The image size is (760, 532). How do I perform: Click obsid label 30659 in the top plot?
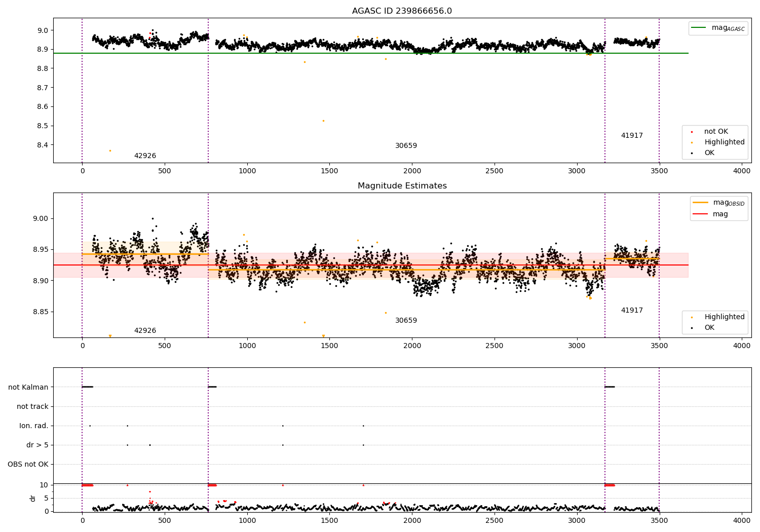pos(406,146)
